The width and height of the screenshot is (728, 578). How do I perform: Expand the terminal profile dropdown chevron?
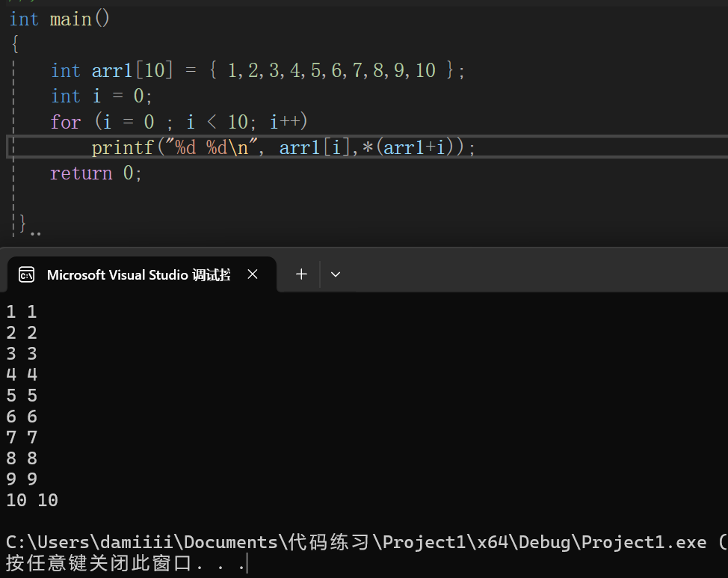(x=335, y=274)
